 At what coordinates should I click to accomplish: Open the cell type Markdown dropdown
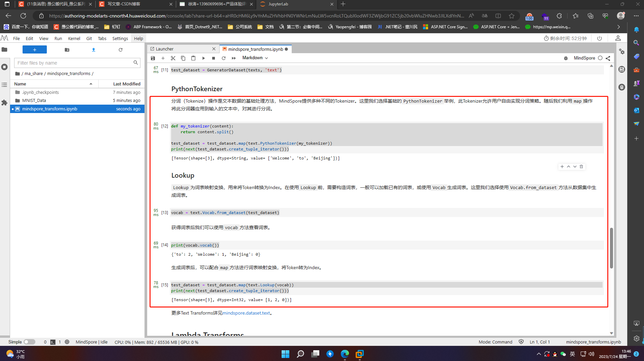pyautogui.click(x=255, y=58)
